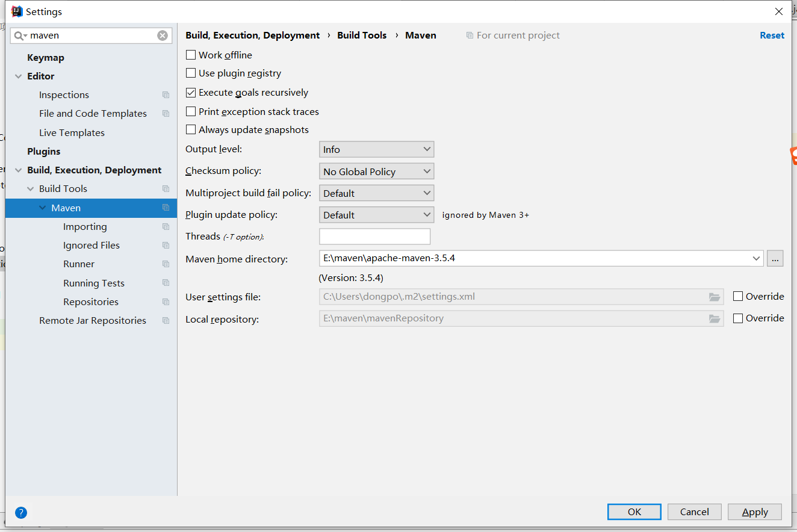Click folder icon in Local repository field
797x532 pixels.
click(715, 318)
